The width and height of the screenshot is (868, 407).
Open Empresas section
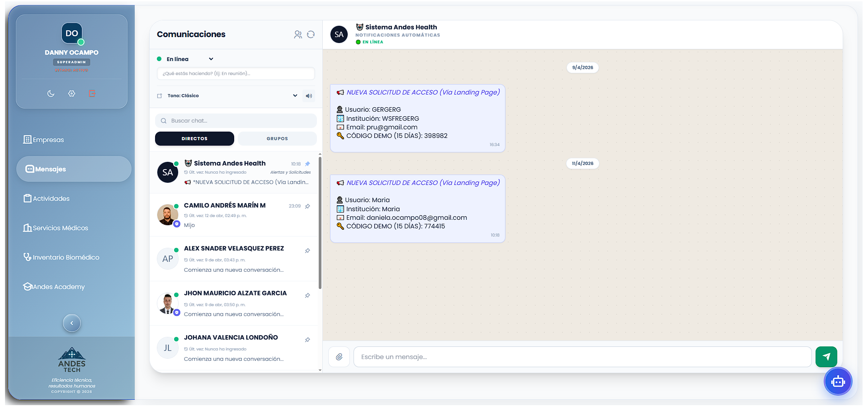click(x=74, y=140)
